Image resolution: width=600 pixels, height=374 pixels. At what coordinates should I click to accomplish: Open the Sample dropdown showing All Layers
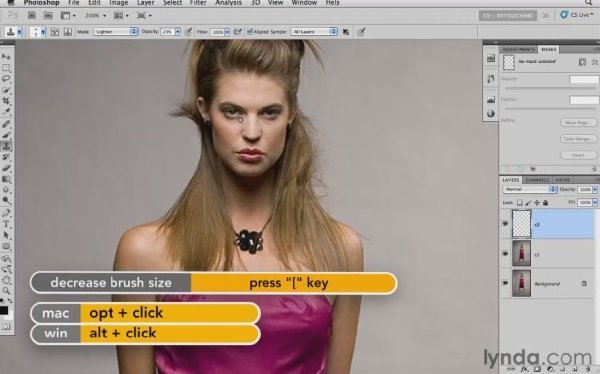(x=314, y=32)
